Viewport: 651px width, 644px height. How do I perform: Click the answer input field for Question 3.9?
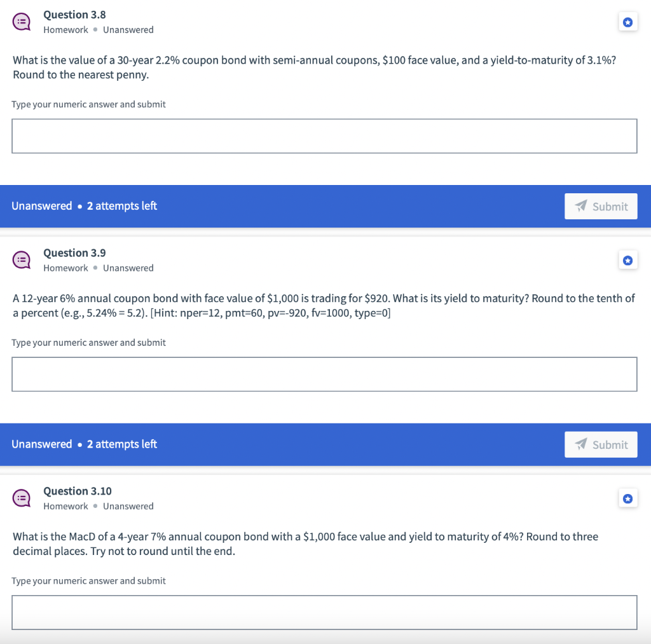tap(325, 374)
